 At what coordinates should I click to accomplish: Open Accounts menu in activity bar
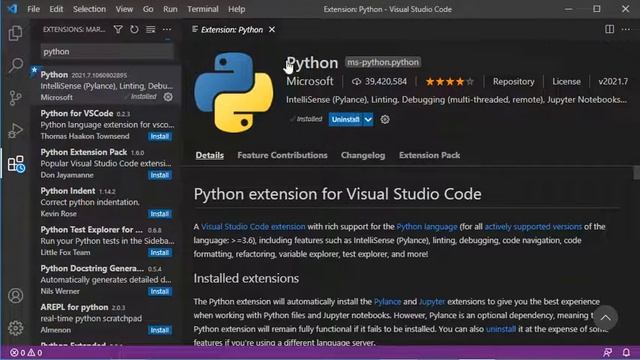[16, 296]
